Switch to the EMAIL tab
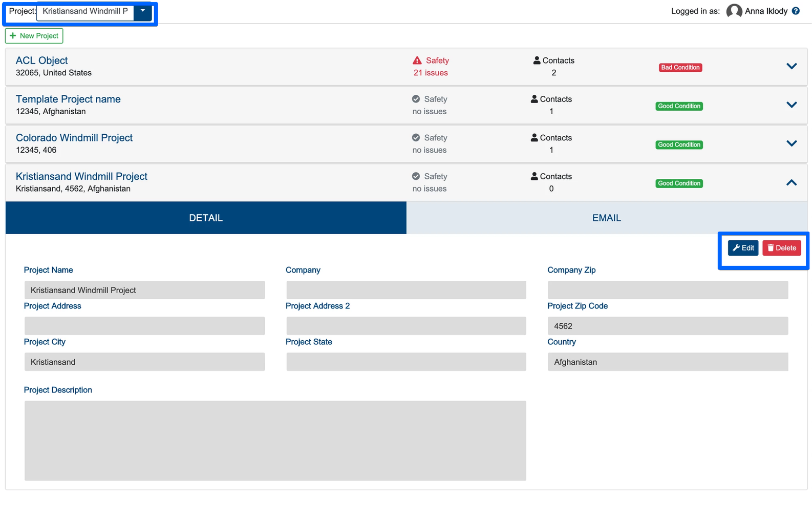812x518 pixels. pos(607,218)
